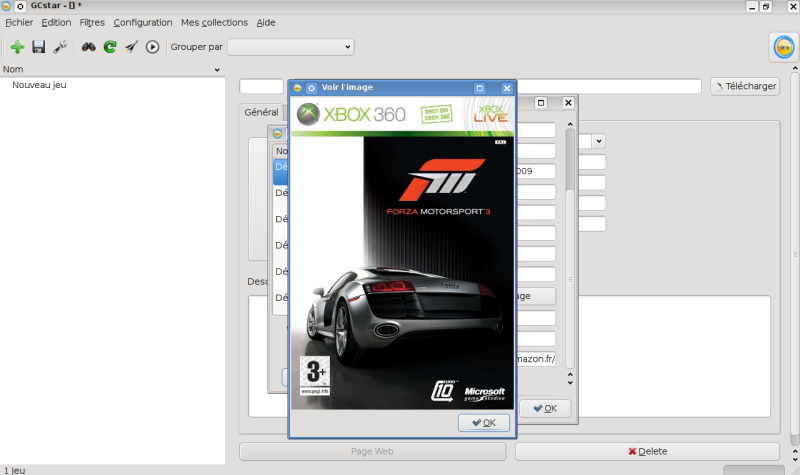Refresh the collection using the green arrow icon
Image resolution: width=800 pixels, height=475 pixels.
tap(110, 47)
